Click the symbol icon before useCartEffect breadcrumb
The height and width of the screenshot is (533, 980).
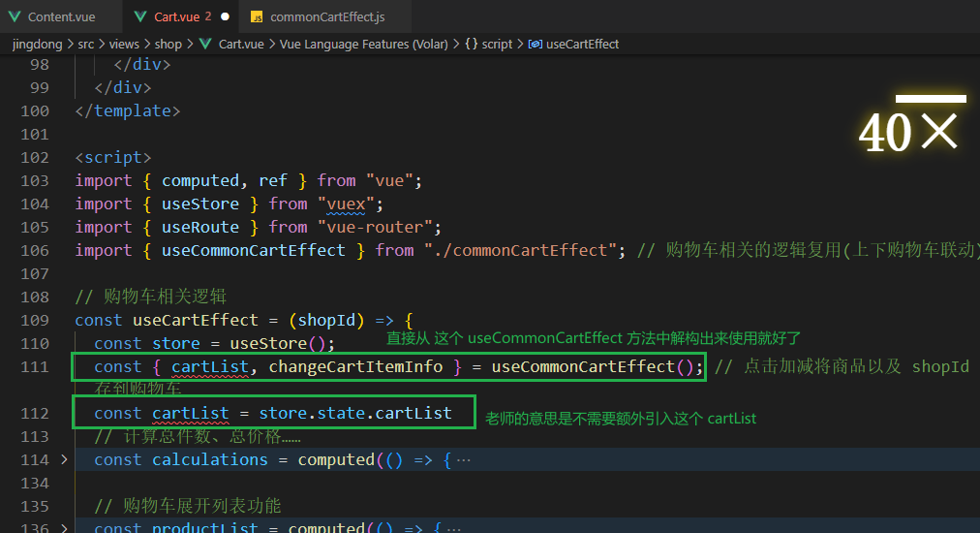pos(535,45)
